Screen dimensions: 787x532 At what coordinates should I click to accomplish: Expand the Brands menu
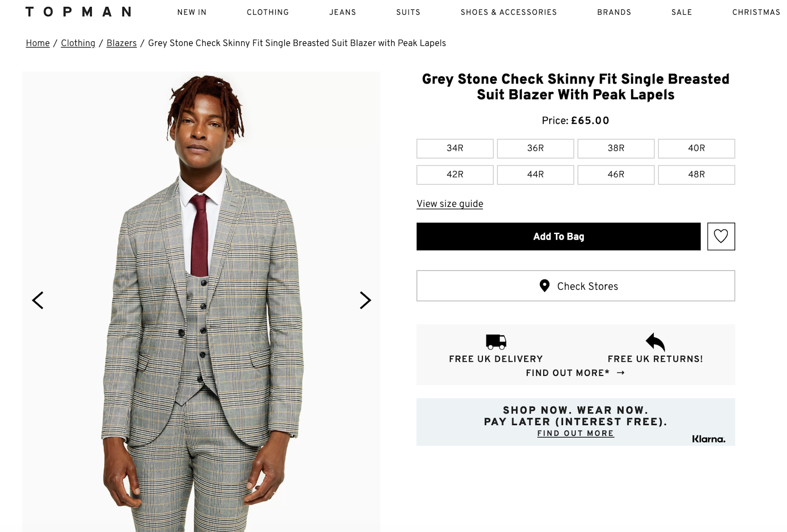pyautogui.click(x=614, y=13)
